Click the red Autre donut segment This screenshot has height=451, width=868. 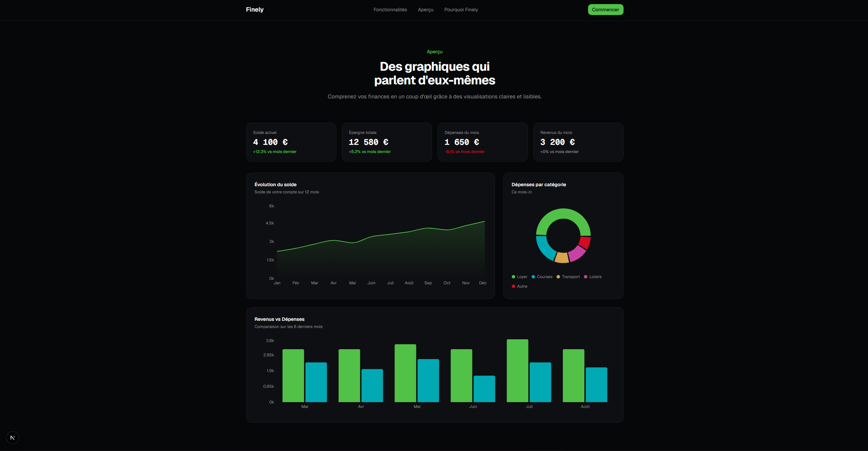[x=585, y=242]
